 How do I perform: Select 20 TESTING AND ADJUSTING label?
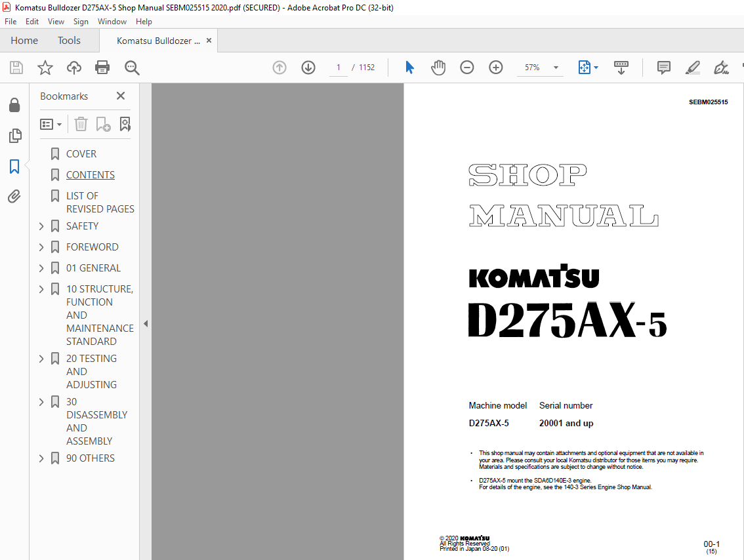tap(92, 371)
